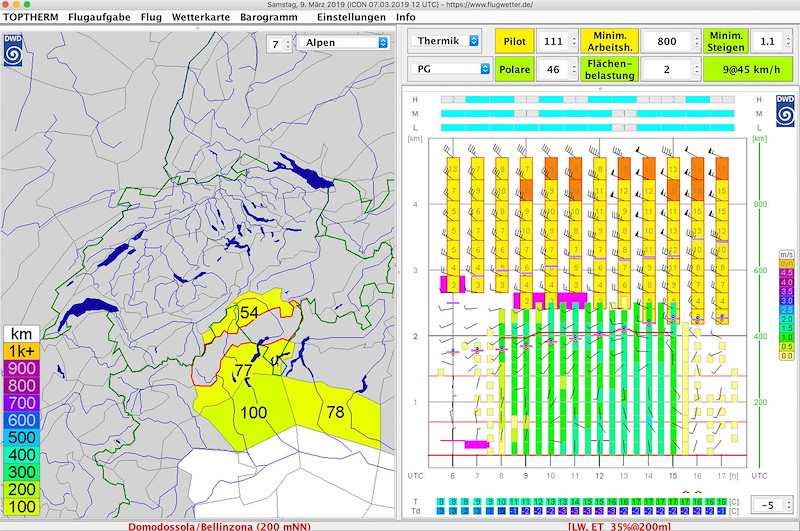The width and height of the screenshot is (800, 531).
Task: Select the 400 km legend swatch
Action: click(21, 455)
